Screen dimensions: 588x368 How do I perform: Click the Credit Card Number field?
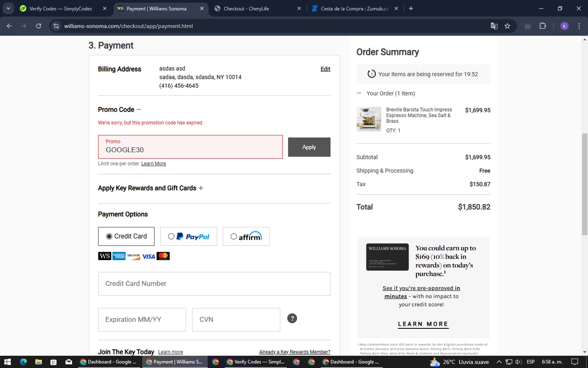click(214, 284)
